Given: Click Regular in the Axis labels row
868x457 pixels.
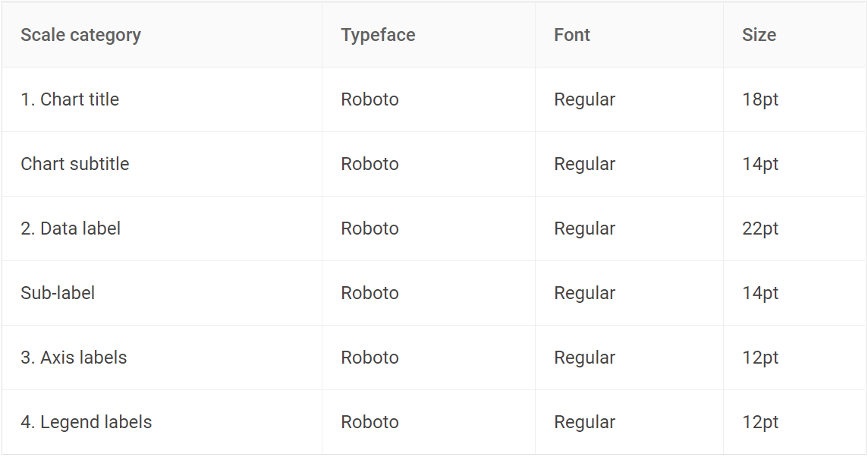Looking at the screenshot, I should [x=584, y=358].
